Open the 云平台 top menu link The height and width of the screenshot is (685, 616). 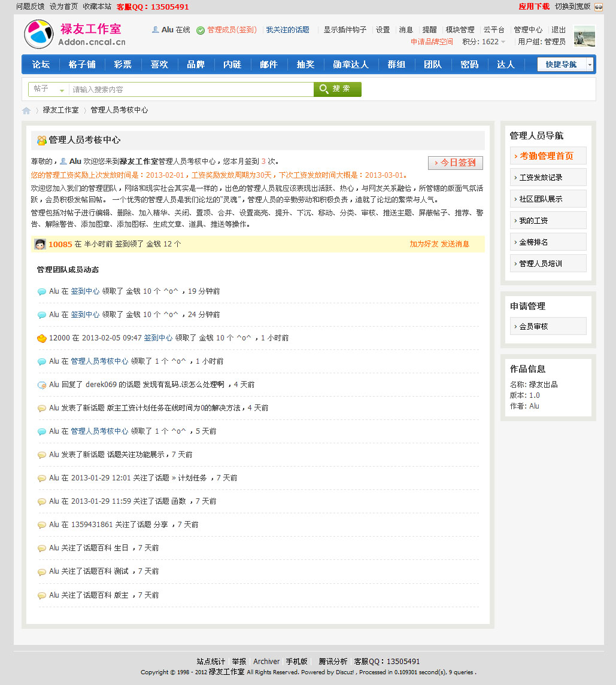[494, 30]
